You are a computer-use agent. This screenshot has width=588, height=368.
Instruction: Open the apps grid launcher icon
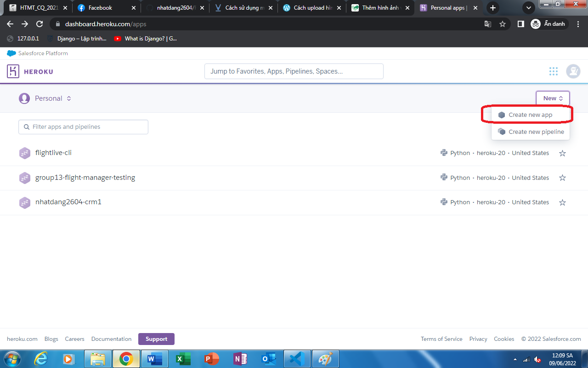(554, 71)
